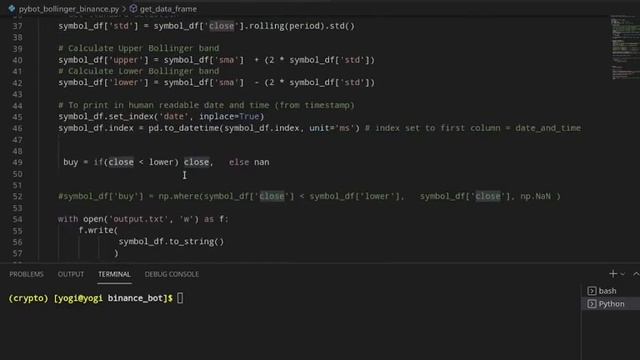This screenshot has width=640, height=360.
Task: Click '(crypto)' environment text in terminal
Action: 28,298
